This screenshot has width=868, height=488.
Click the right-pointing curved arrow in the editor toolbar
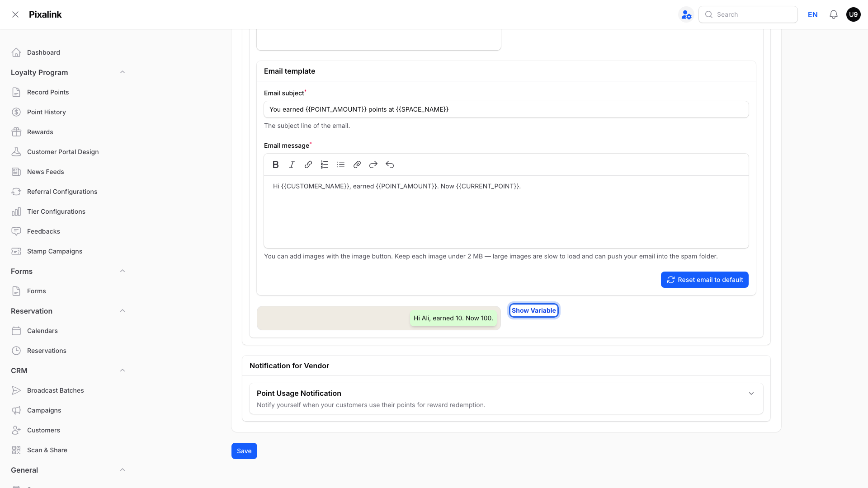pyautogui.click(x=373, y=164)
